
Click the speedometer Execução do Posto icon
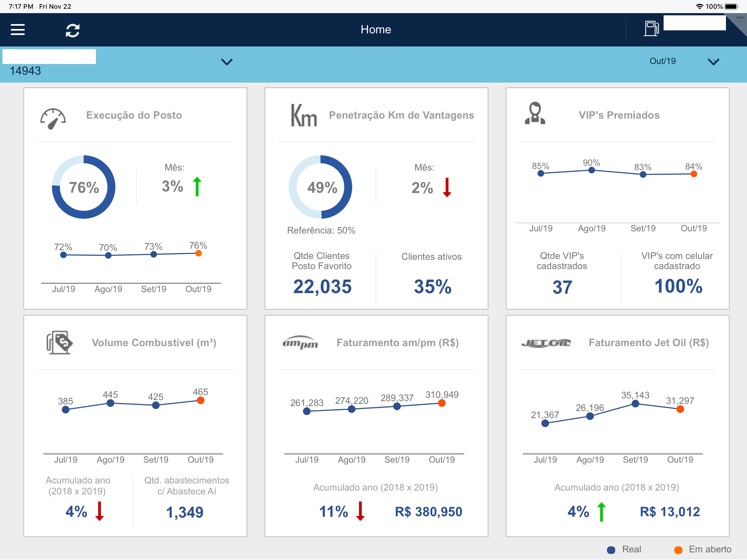click(53, 119)
